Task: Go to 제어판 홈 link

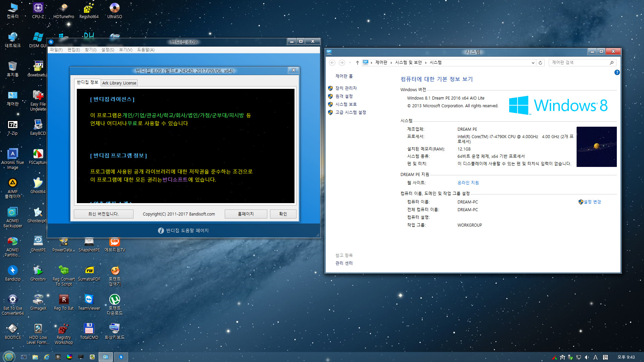Action: click(344, 76)
